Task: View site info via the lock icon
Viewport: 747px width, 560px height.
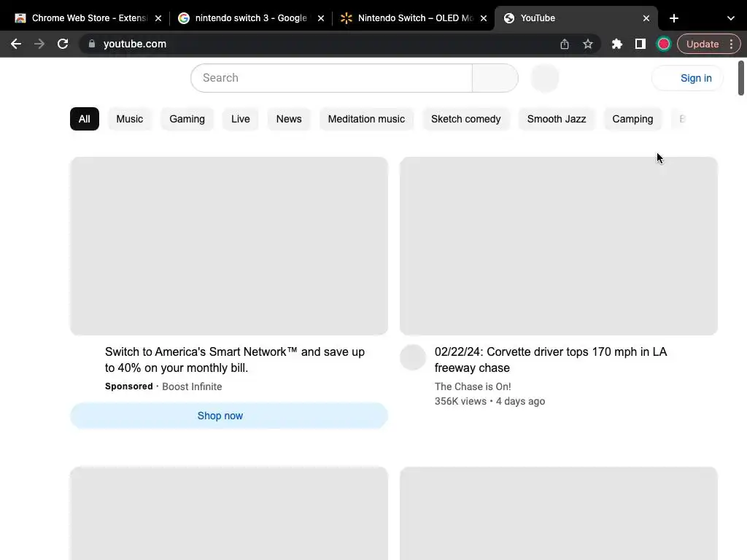Action: 92,44
